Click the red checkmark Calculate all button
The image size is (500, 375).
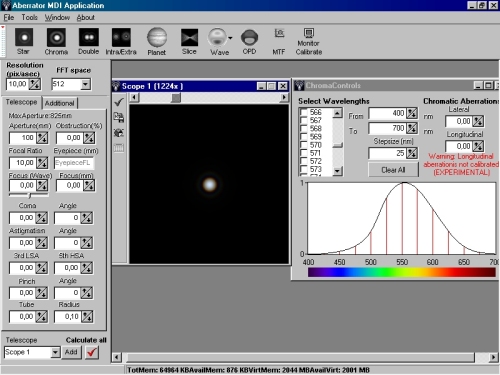click(92, 352)
